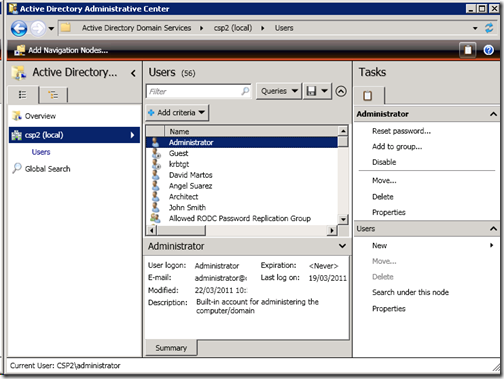This screenshot has height=379, width=504.
Task: Collapse the Administrator preview pane
Action: 342,246
